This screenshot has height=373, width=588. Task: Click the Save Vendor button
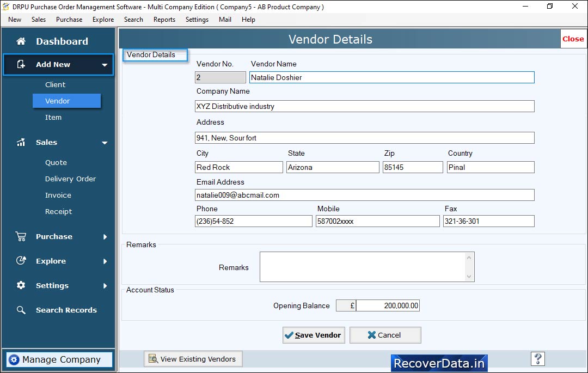pyautogui.click(x=314, y=335)
